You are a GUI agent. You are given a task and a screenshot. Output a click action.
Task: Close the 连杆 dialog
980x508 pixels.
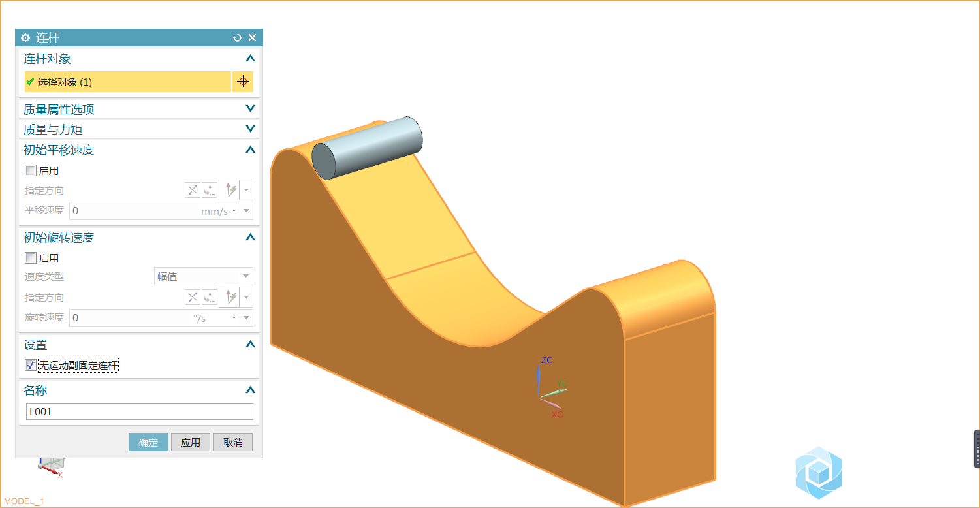(x=252, y=38)
